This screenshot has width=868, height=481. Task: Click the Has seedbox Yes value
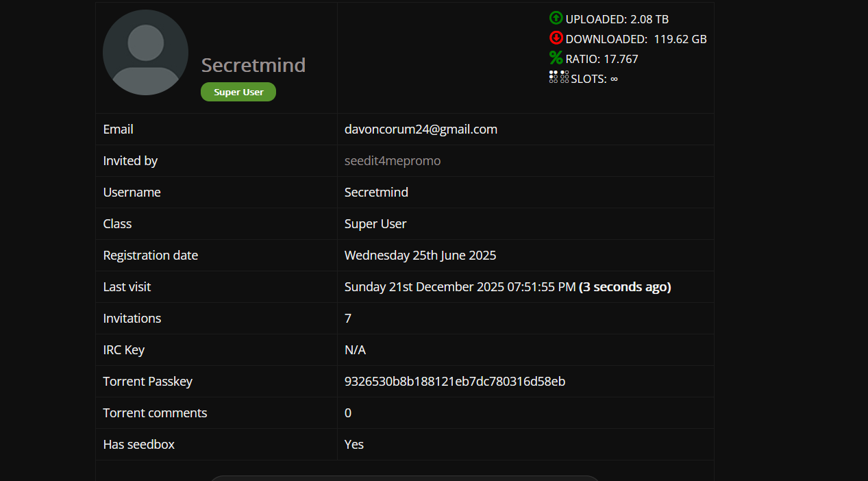[x=354, y=445]
